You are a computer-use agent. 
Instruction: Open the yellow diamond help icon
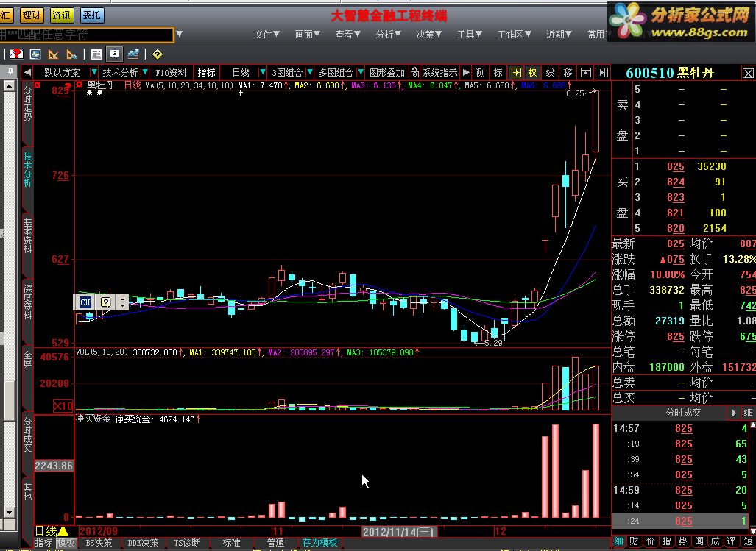158,54
